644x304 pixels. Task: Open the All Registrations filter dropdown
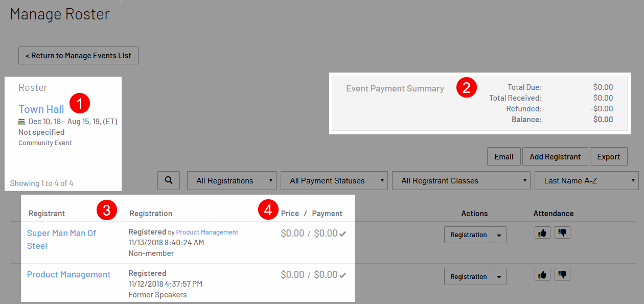(x=232, y=181)
